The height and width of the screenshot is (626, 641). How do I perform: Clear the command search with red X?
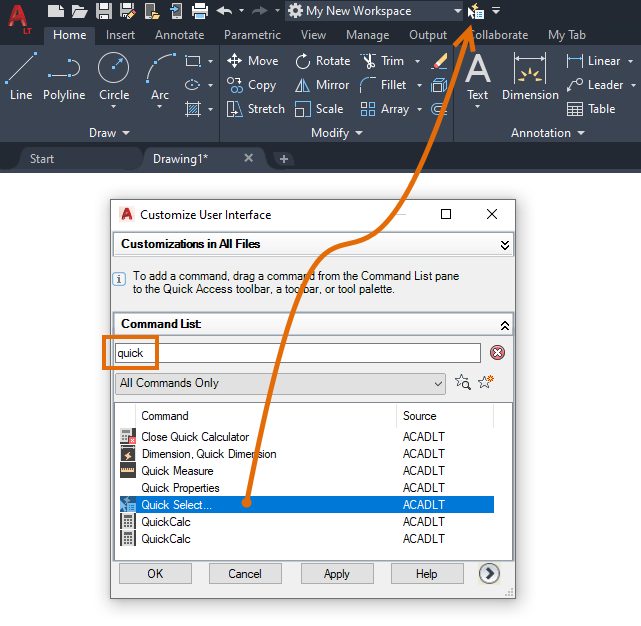497,352
